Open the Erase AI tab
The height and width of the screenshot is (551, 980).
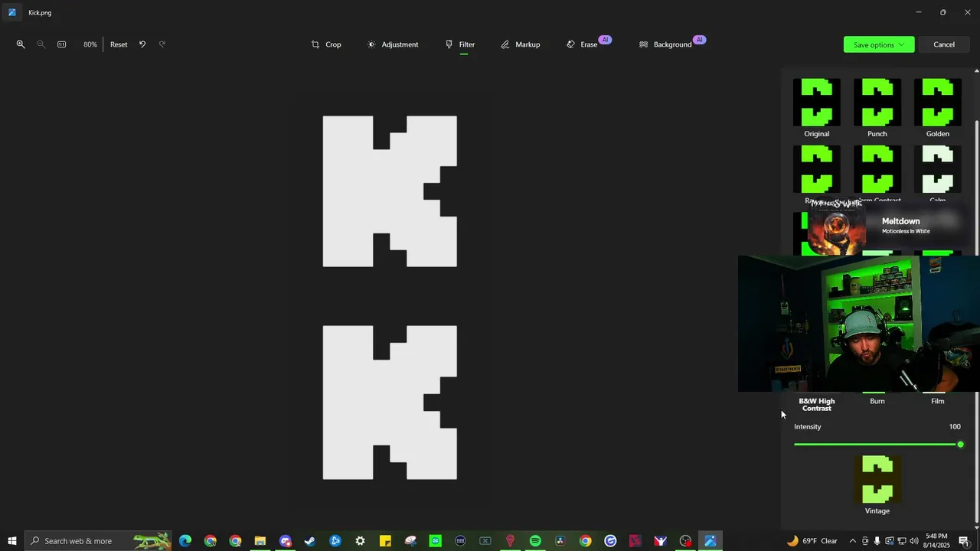[x=588, y=43]
